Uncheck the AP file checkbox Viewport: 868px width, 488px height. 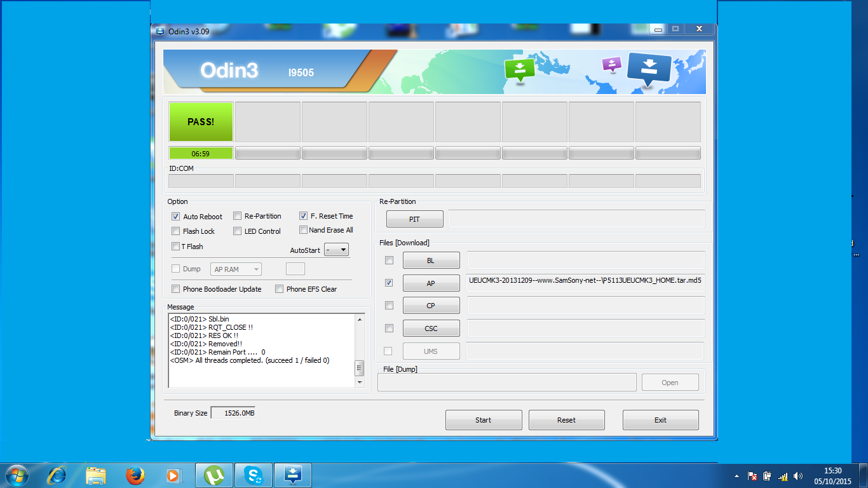389,283
